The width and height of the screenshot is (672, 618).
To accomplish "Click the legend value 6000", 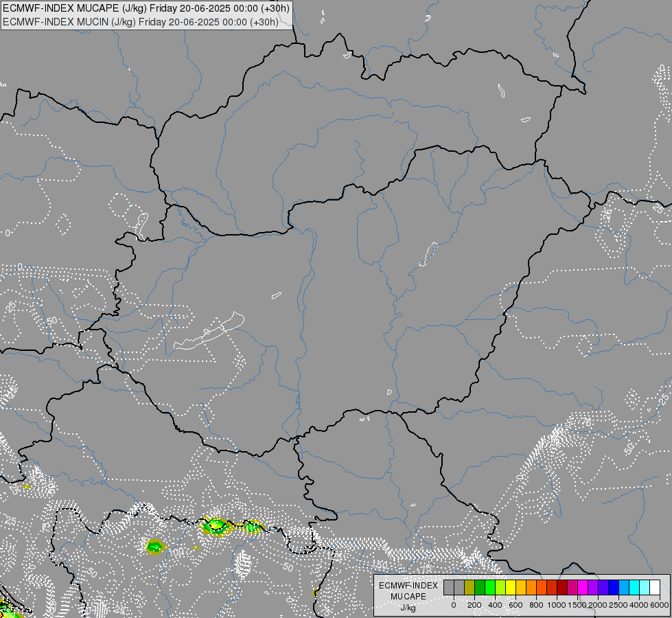I will (660, 605).
